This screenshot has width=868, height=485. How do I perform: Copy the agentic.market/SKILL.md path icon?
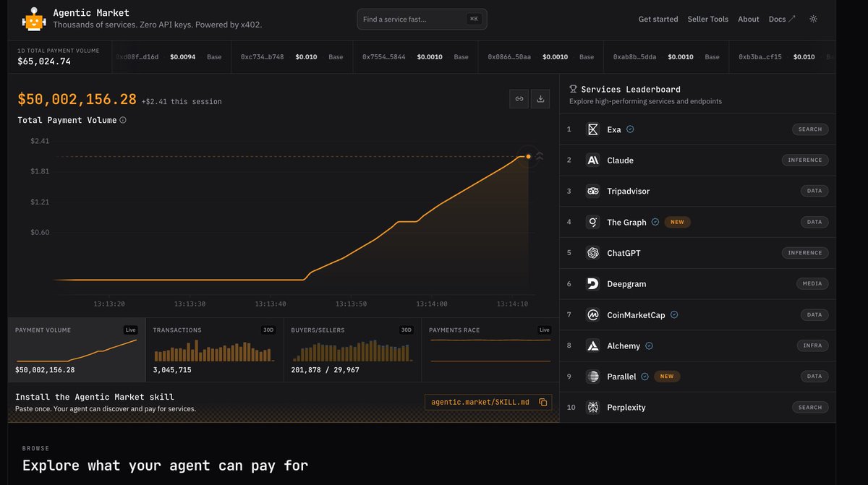click(x=543, y=402)
